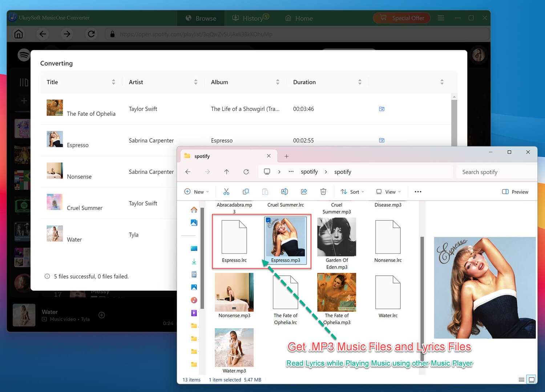Uncheck the Espresso.mp3 selection checkbox
The image size is (545, 392).
[x=268, y=220]
